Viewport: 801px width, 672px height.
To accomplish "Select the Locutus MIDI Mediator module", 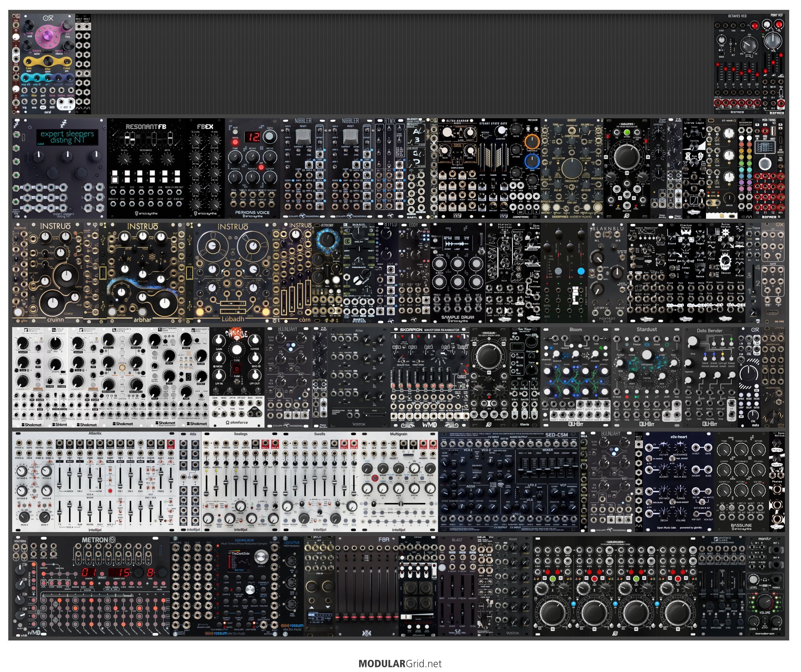I will [x=292, y=586].
